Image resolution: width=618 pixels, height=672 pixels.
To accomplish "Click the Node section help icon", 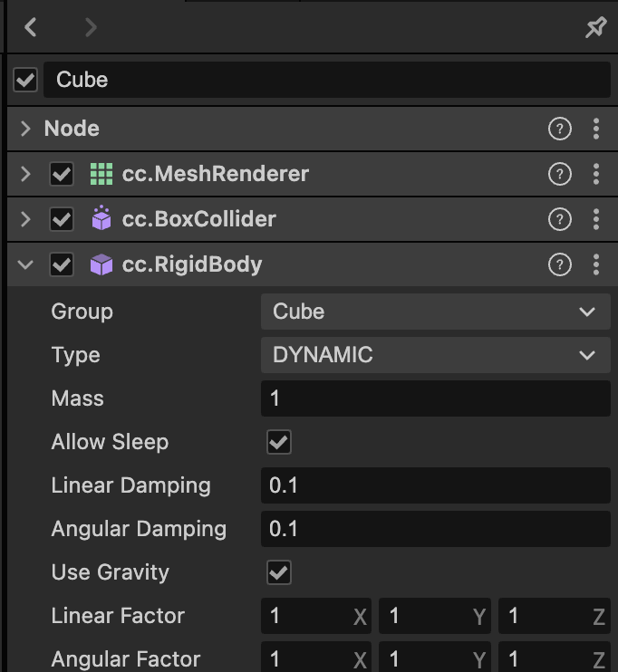I will pos(560,129).
